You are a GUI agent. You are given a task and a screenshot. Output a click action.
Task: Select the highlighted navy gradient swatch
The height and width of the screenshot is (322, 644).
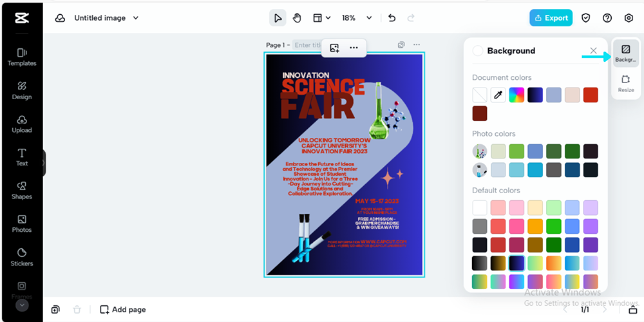coord(516,263)
